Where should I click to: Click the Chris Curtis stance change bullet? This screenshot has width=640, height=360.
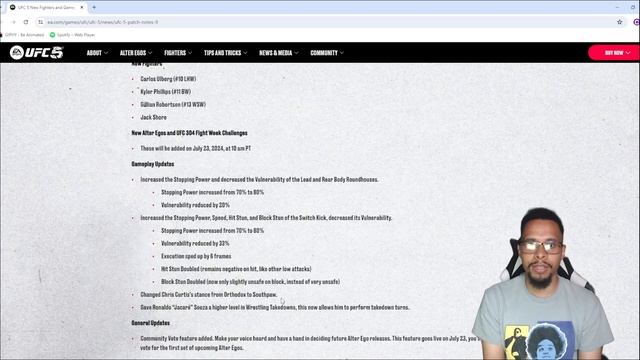click(209, 295)
